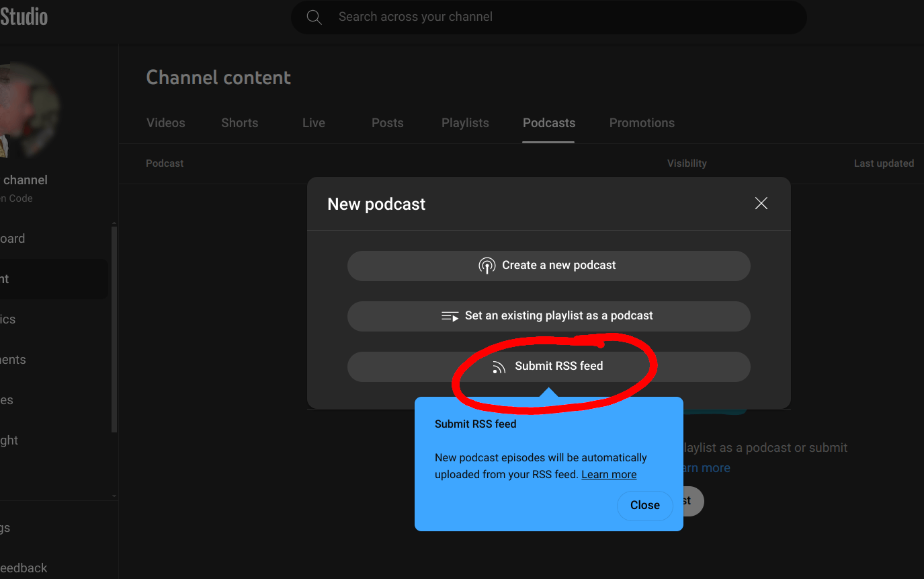This screenshot has height=579, width=924.
Task: Open the Playlists tab
Action: [465, 123]
